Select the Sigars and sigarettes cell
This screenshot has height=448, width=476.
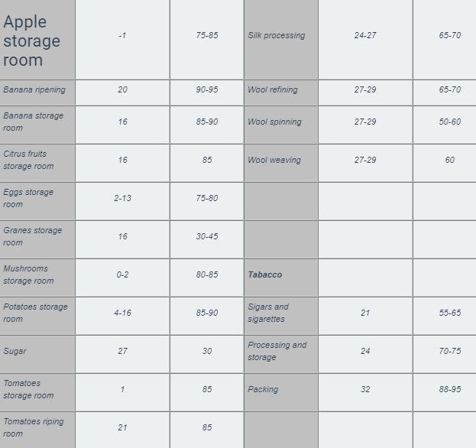(x=280, y=316)
